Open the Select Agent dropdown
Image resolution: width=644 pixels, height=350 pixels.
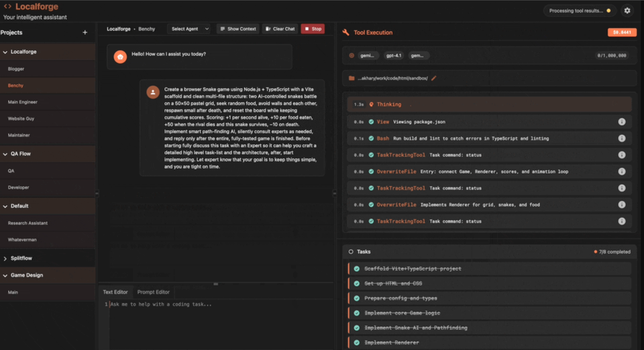(x=189, y=29)
